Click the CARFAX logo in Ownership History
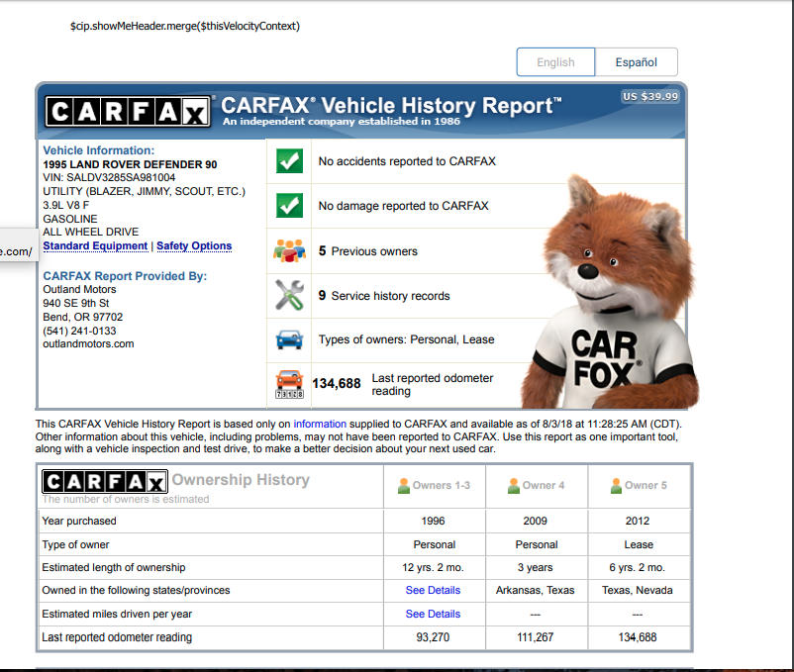The width and height of the screenshot is (794, 672). coord(105,482)
